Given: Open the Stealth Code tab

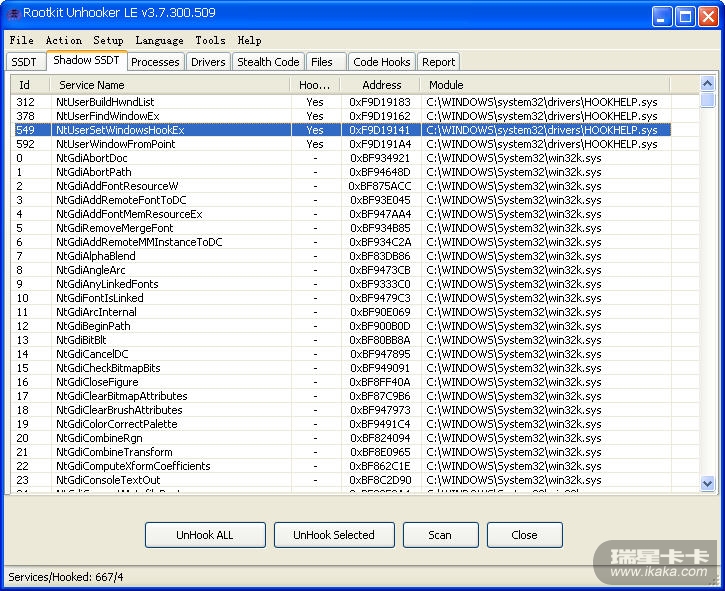Looking at the screenshot, I should coord(268,62).
